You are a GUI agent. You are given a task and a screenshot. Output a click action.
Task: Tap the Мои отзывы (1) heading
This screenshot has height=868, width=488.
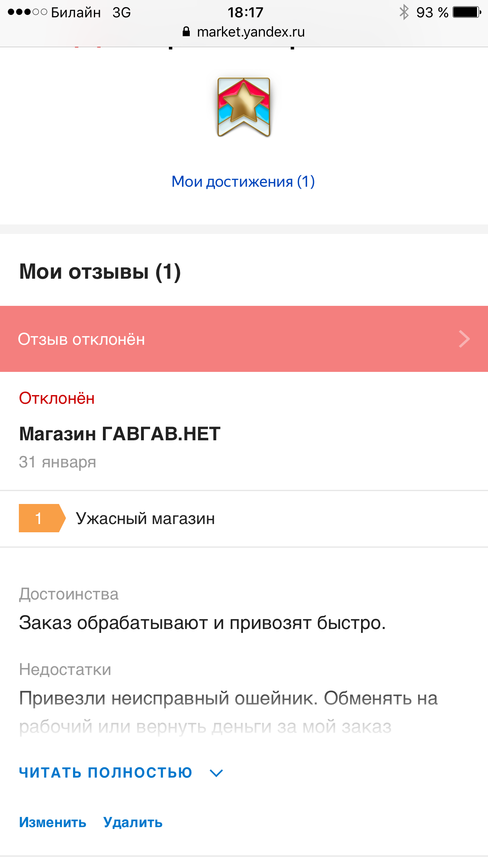click(x=100, y=272)
